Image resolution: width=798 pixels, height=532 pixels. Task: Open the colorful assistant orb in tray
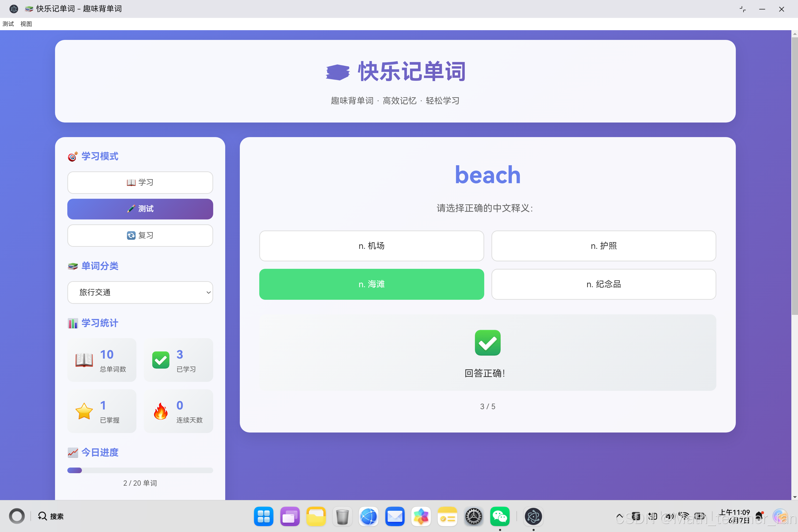click(x=780, y=516)
